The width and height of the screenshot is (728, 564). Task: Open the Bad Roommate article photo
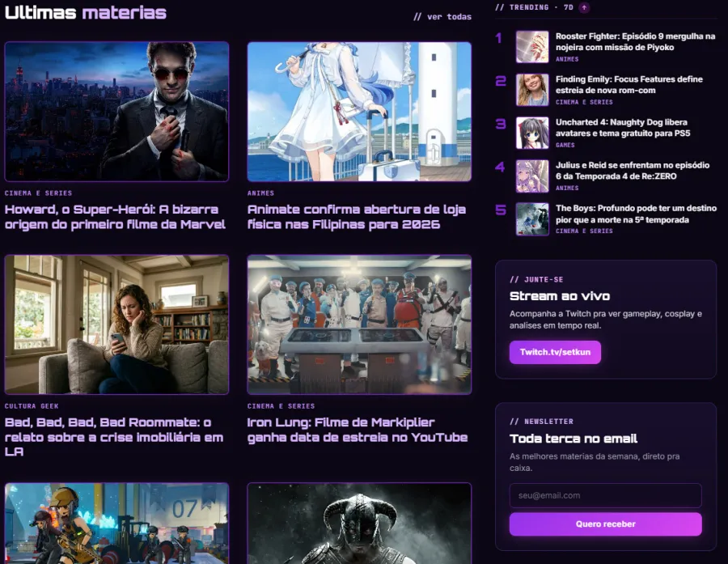click(116, 324)
